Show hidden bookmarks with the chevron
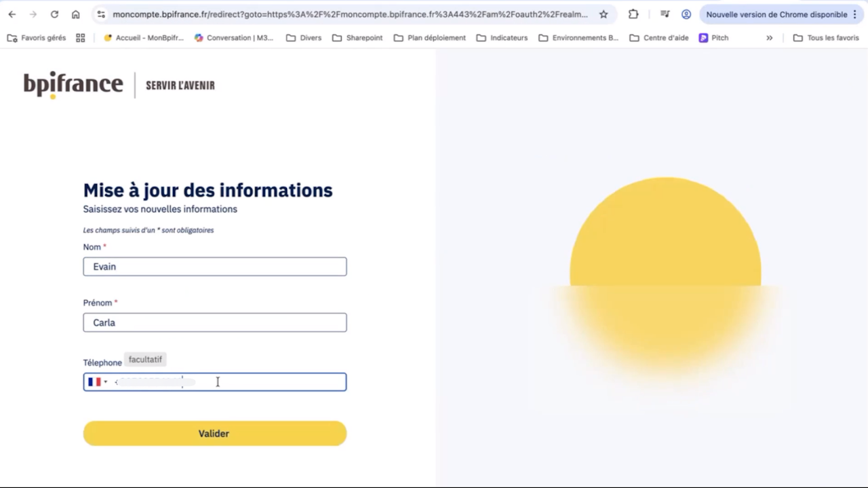This screenshot has width=868, height=488. pos(769,38)
